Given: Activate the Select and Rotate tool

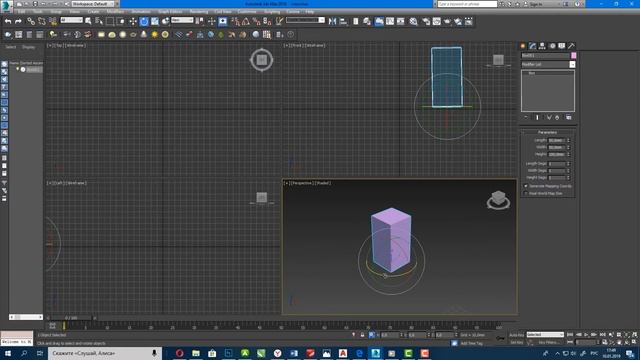Looking at the screenshot, I should [144, 21].
